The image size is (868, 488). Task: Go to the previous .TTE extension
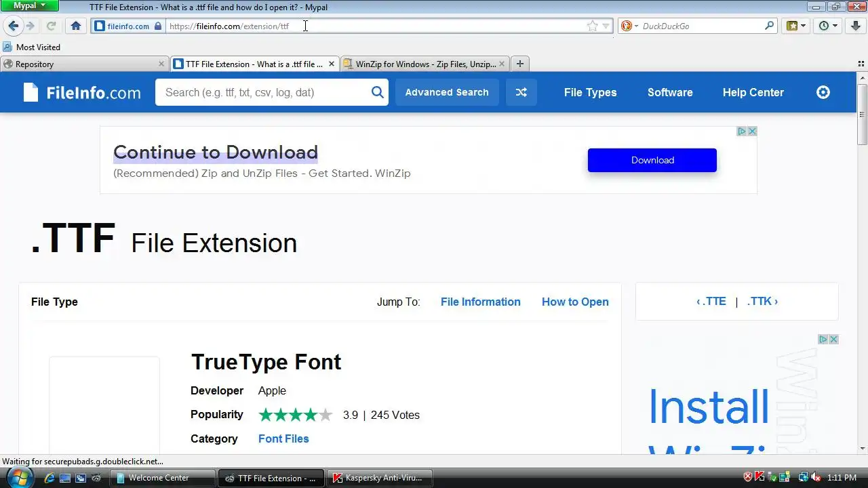click(711, 302)
